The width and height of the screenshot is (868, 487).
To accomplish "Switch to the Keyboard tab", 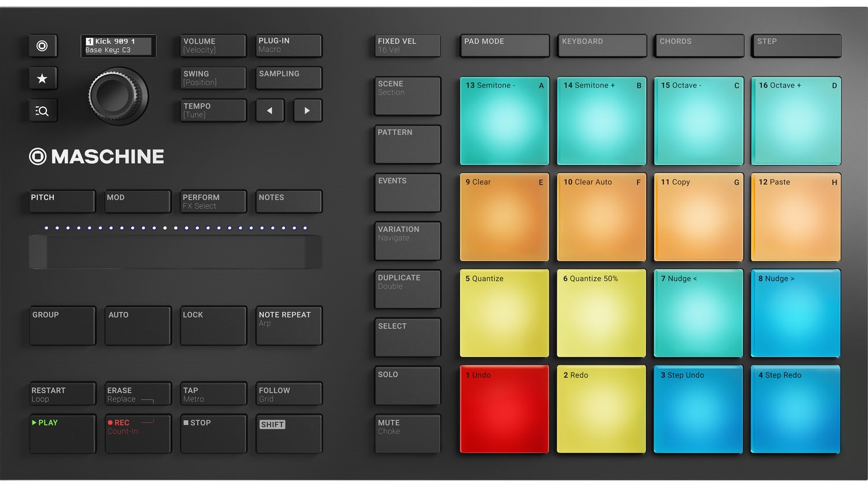I will coord(601,46).
